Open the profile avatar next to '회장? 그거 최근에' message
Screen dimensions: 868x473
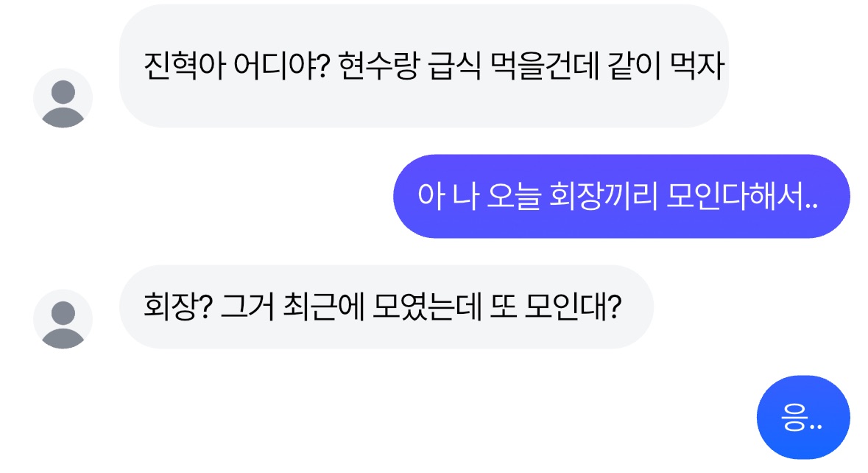(63, 319)
